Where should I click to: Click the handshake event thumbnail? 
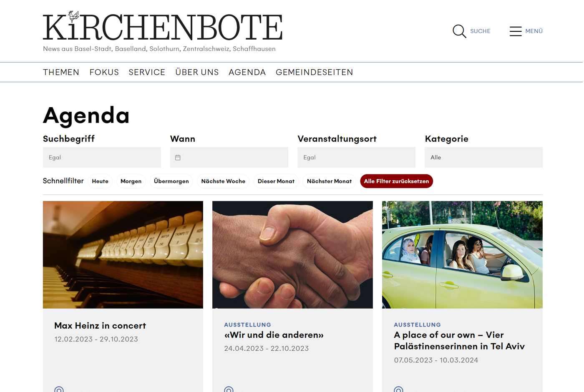tap(292, 255)
